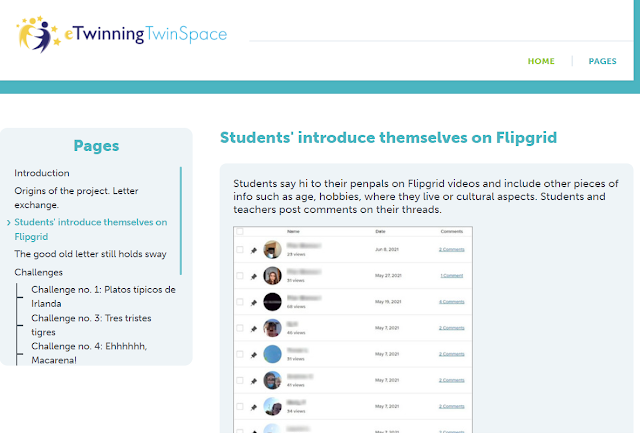
Task: Open 2 Comments link on 46 views row
Action: pos(451,328)
